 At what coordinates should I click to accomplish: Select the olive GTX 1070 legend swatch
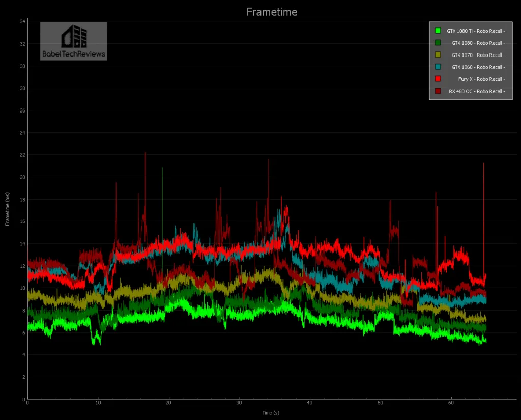coord(438,55)
